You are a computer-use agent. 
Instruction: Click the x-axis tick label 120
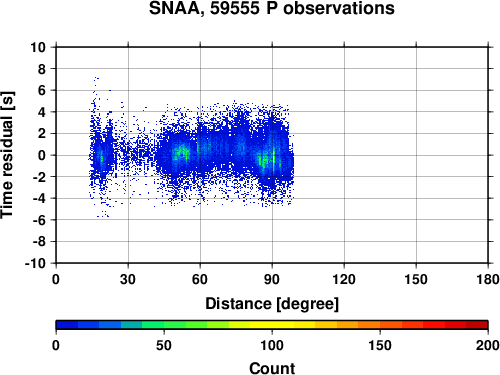point(344,279)
